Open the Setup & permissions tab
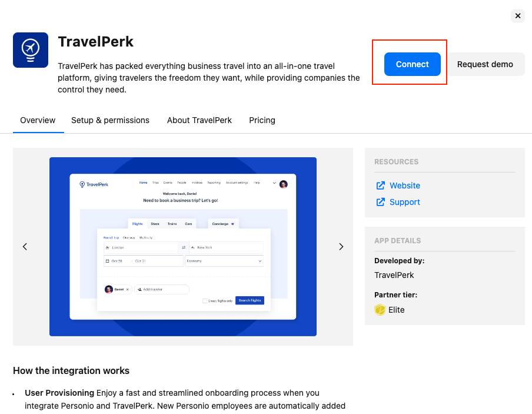Image resolution: width=532 pixels, height=414 pixels. [110, 120]
